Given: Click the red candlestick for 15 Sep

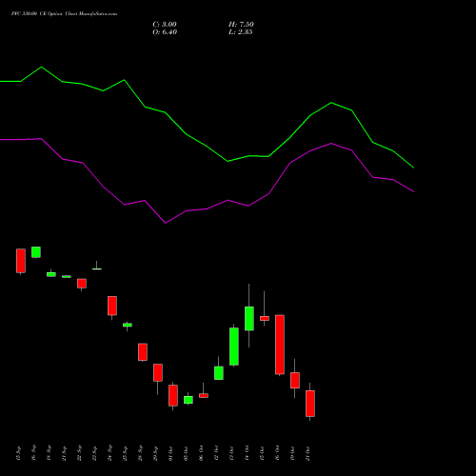Looking at the screenshot, I should [21, 261].
